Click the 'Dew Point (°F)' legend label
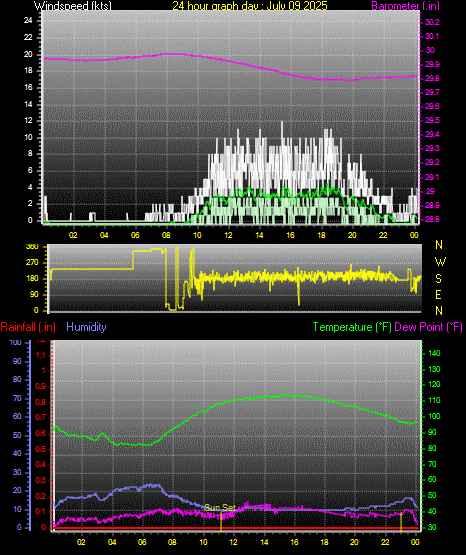Image resolution: width=466 pixels, height=555 pixels. 428,327
